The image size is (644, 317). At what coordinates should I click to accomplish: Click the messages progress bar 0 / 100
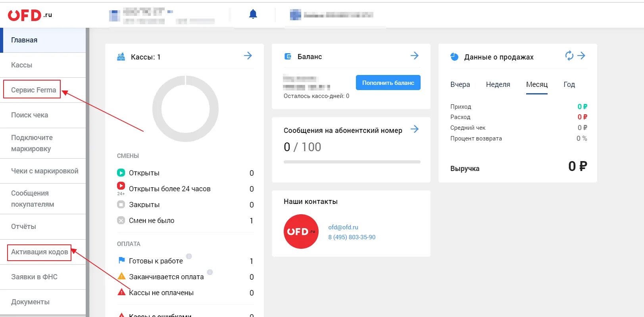point(352,162)
